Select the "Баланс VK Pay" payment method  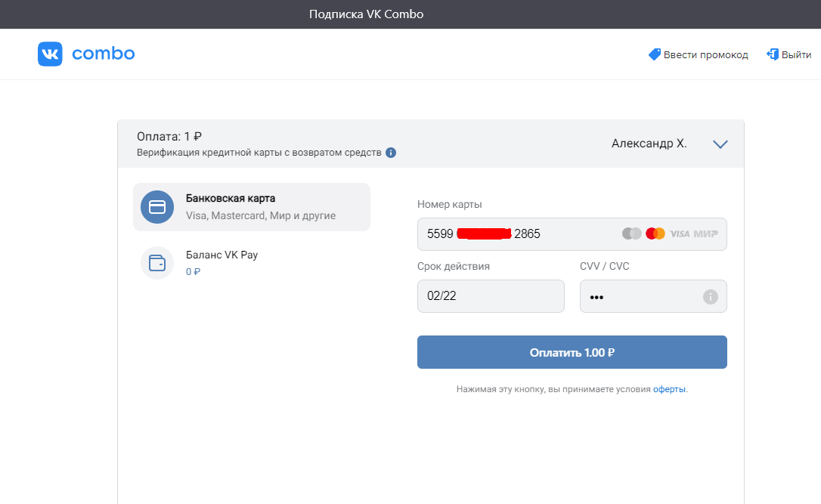click(252, 263)
